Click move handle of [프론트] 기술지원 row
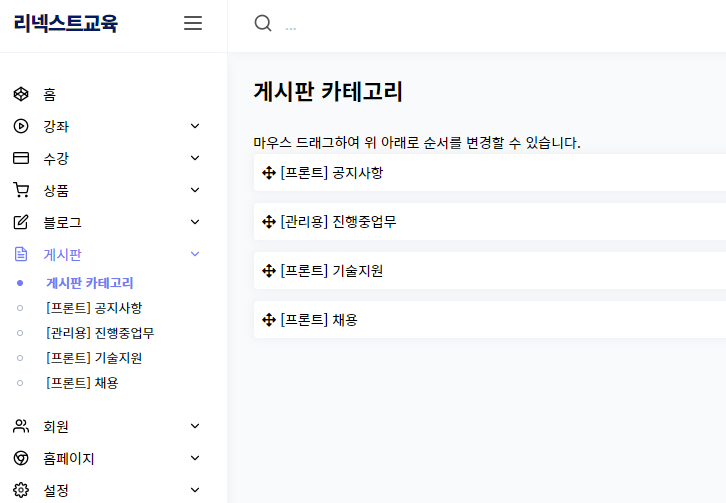The image size is (726, 503). [269, 271]
